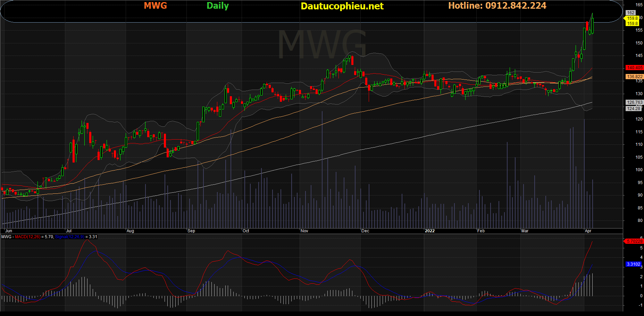Select the green Daily timeframe label
Image resolution: width=644 pixels, height=316 pixels.
tap(217, 6)
